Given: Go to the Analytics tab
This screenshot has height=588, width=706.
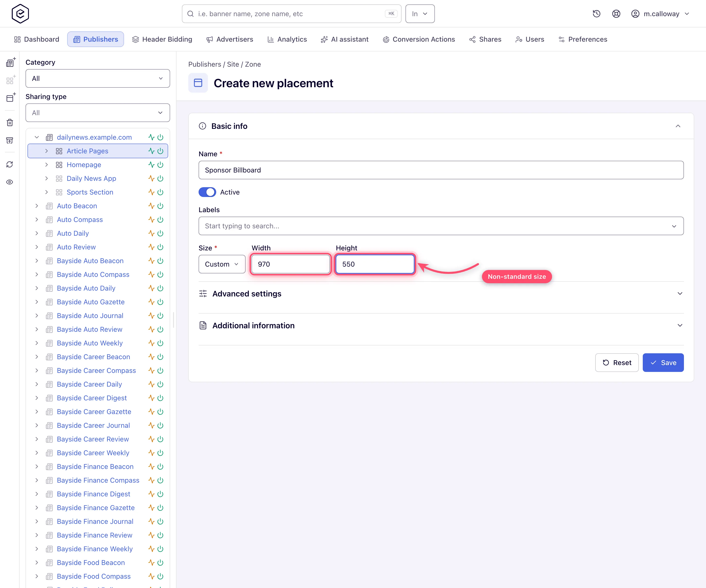Looking at the screenshot, I should [x=287, y=39].
